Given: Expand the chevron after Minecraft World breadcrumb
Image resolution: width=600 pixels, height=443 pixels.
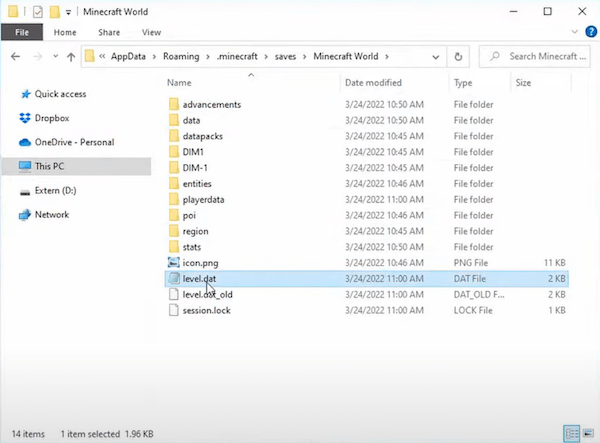Looking at the screenshot, I should pyautogui.click(x=387, y=57).
